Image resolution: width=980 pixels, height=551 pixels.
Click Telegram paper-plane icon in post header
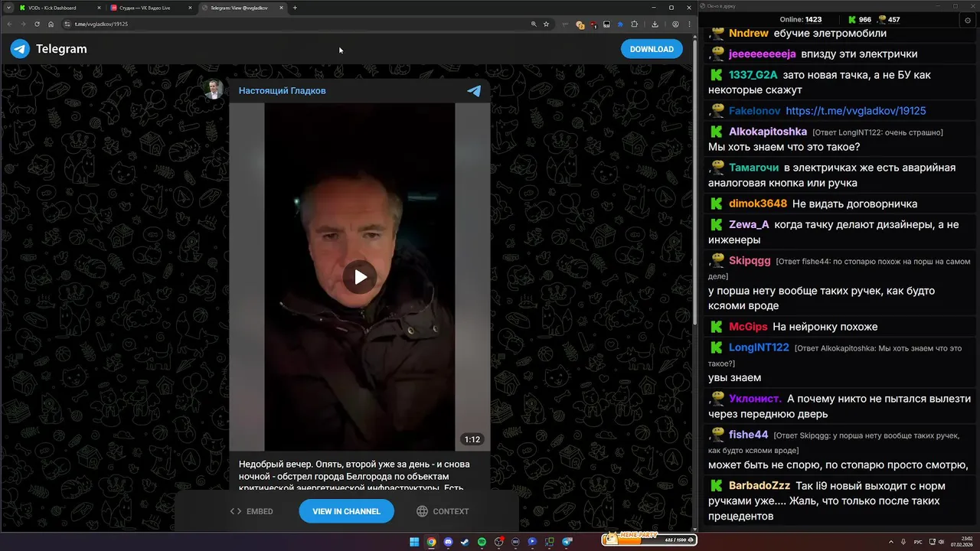[474, 90]
